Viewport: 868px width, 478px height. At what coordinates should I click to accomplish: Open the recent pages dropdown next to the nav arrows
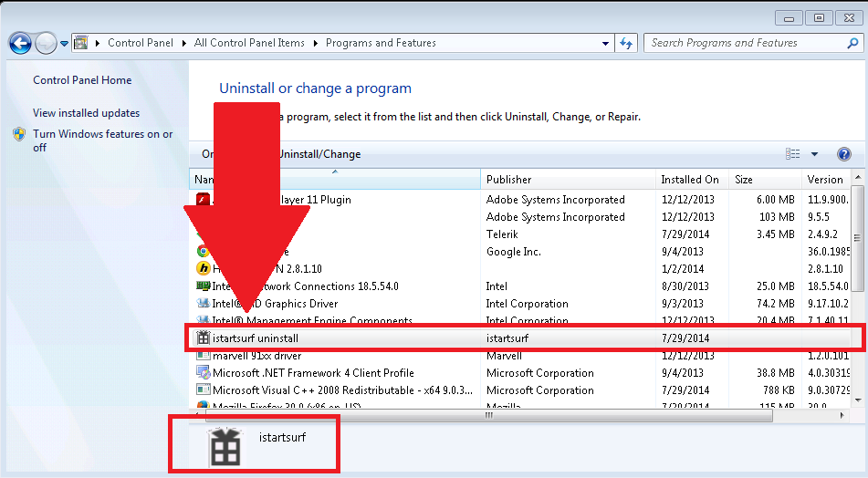tap(64, 43)
